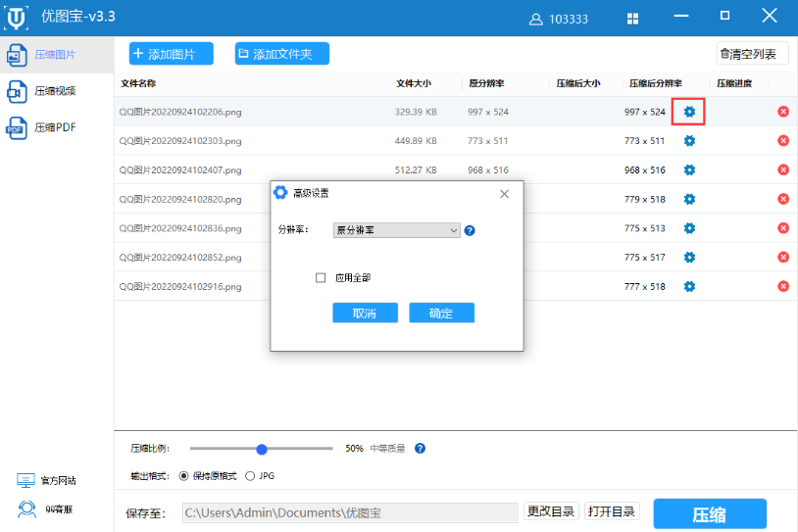Click 打开目录 button

(612, 511)
